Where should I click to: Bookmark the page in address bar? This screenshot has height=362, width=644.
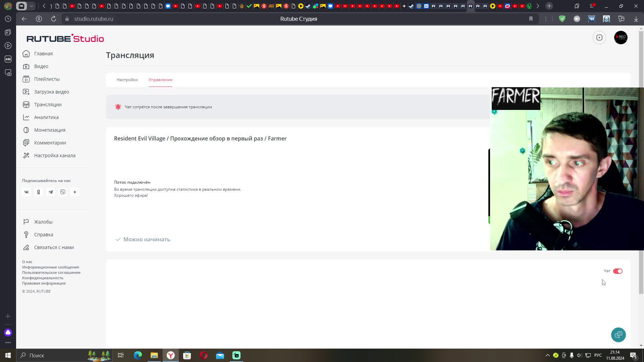(531, 19)
